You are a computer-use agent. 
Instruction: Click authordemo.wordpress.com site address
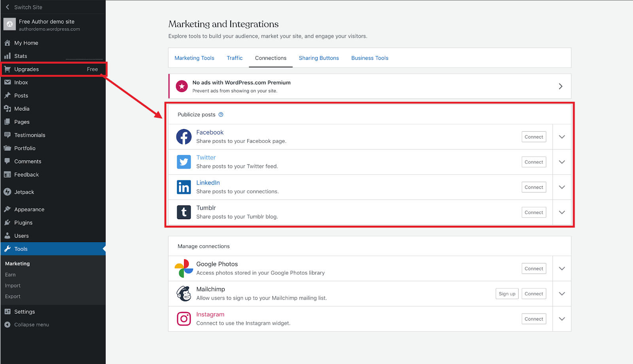tap(49, 29)
